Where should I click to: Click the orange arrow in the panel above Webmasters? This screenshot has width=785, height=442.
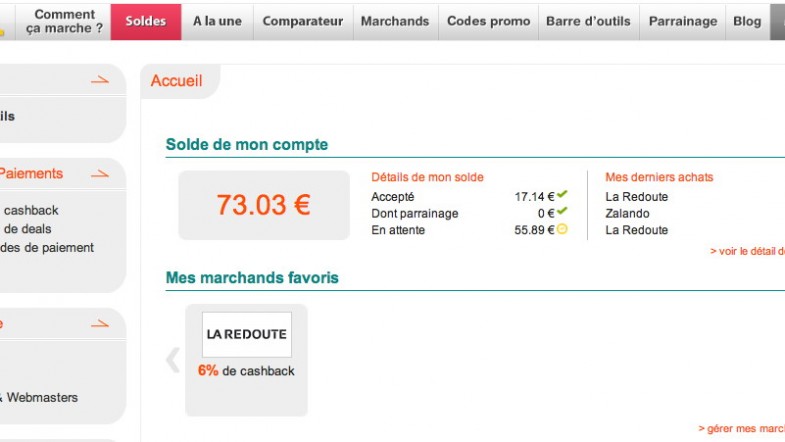[x=100, y=324]
